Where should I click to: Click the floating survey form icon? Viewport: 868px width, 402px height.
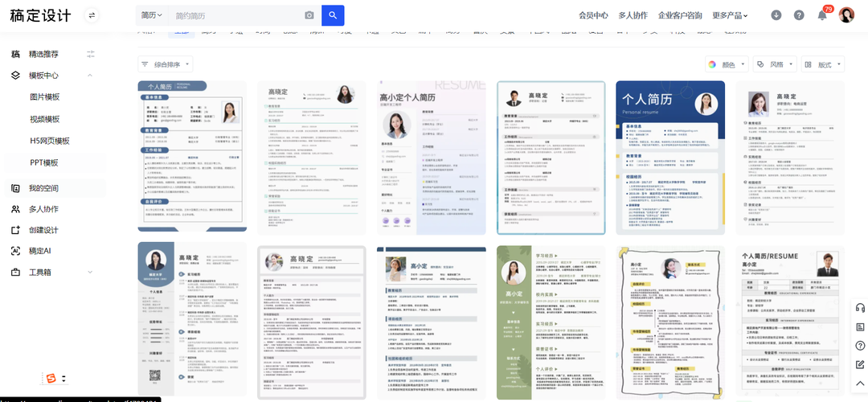[860, 326]
